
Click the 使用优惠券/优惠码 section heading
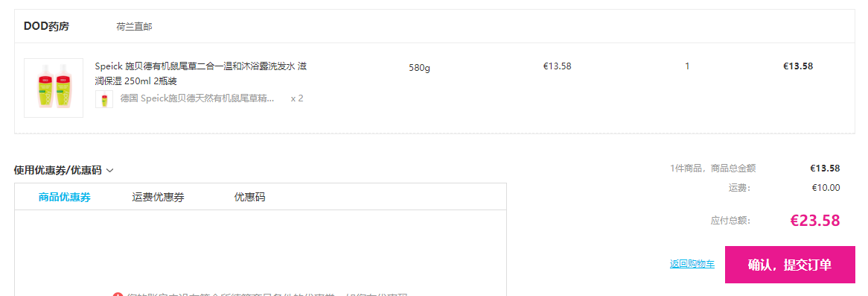tap(57, 171)
